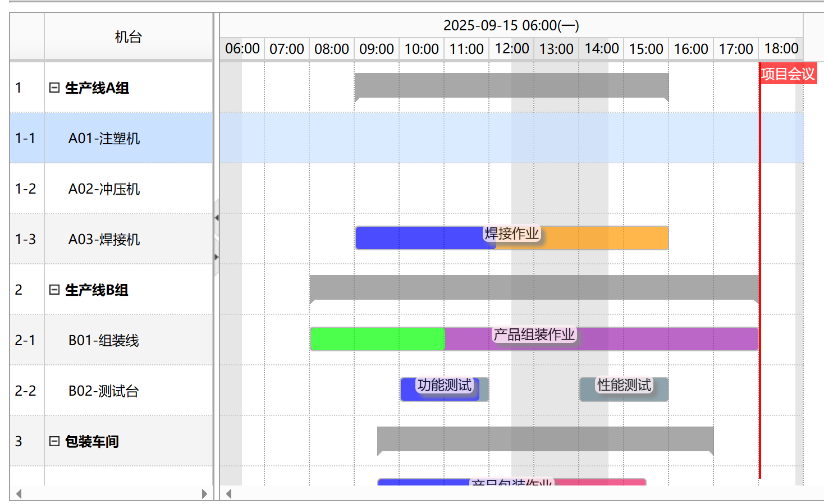Click the 14:00 time column header
This screenshot has width=824, height=504.
coord(601,49)
